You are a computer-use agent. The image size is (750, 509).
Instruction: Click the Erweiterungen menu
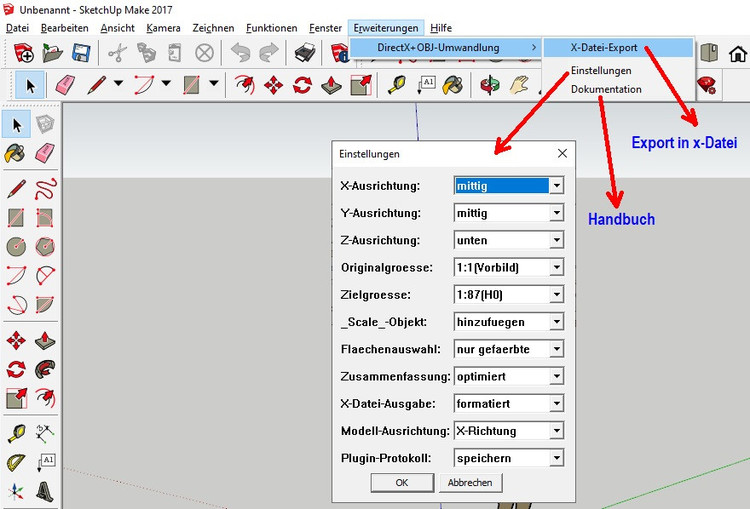386,28
